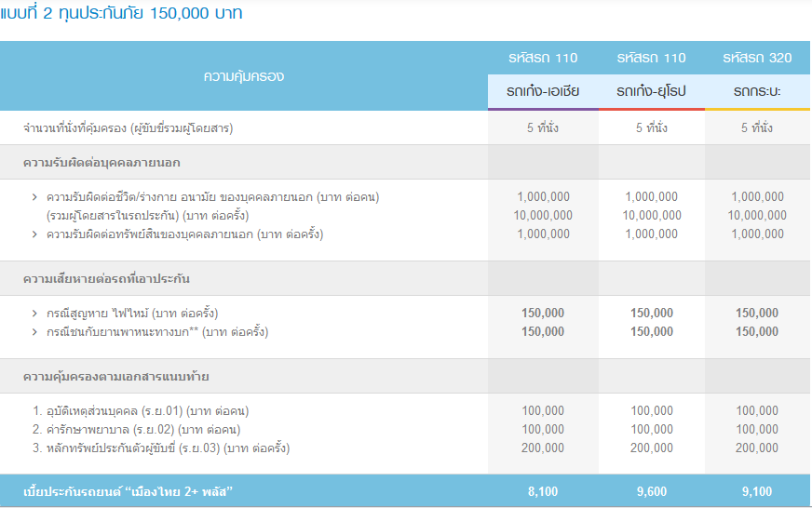Click the ความเสียหายต่อรถที่เอาประกัน section heading
812x508 pixels.
106,279
